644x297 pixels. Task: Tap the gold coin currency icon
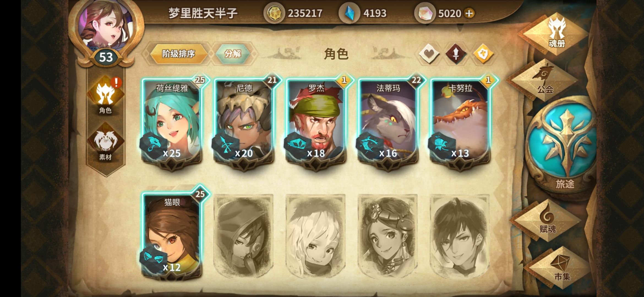point(274,13)
